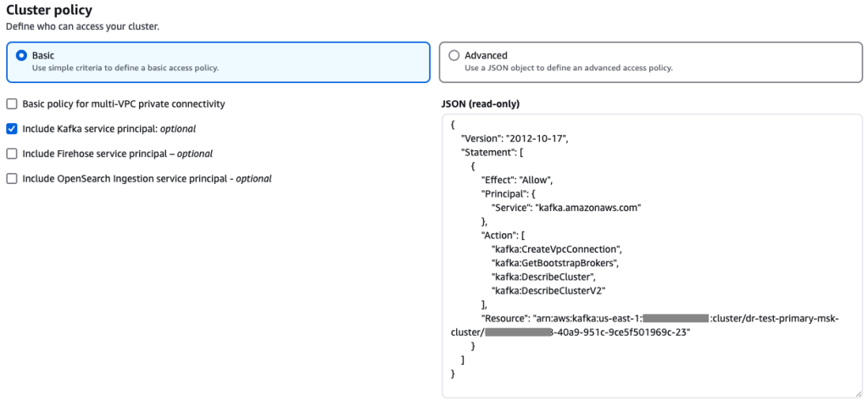Screen dimensions: 868x402
Task: Click the "Service": "kafka.amazonaws.com" line
Action: click(565, 208)
